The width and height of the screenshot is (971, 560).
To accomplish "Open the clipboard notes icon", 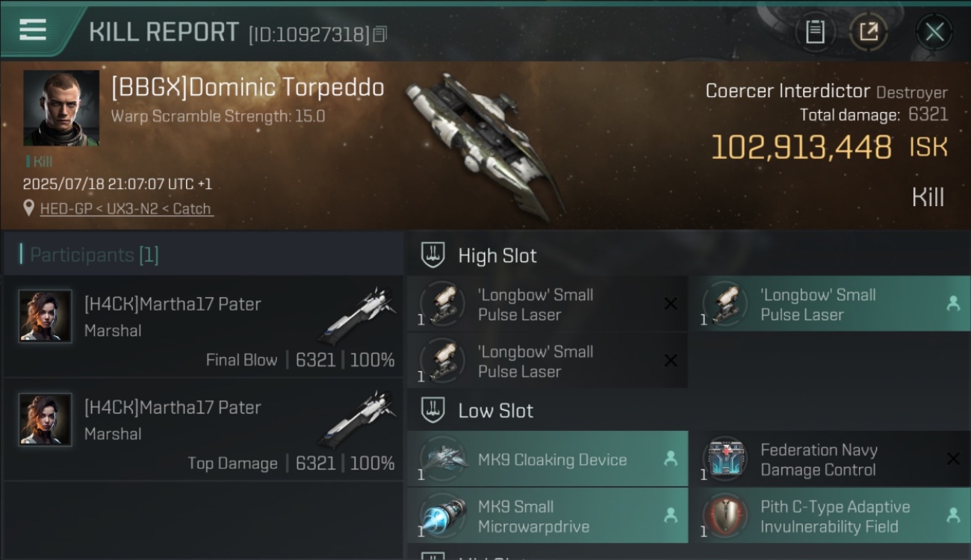I will 815,32.
